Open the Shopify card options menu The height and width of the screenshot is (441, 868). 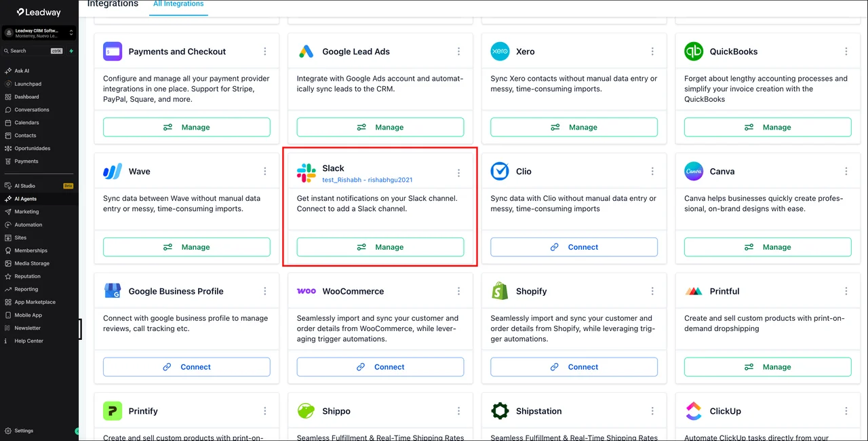coord(653,291)
